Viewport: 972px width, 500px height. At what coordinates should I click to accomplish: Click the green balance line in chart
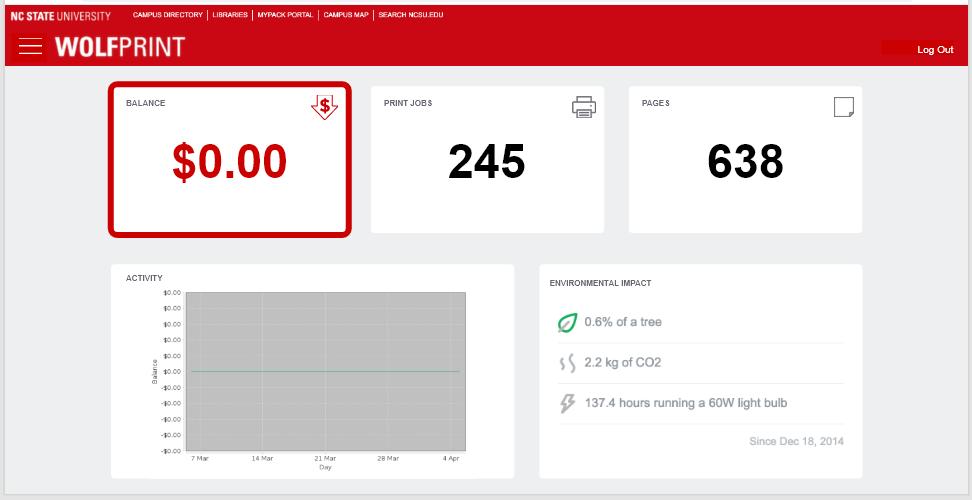(x=325, y=372)
